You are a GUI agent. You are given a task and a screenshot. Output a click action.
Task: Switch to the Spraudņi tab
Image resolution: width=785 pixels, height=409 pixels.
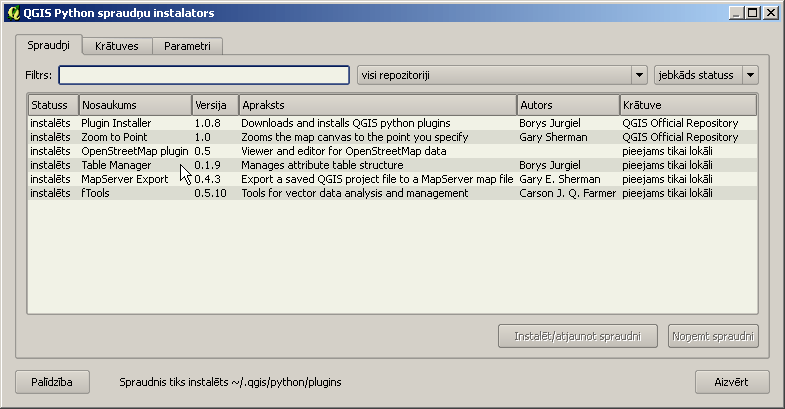tap(49, 45)
